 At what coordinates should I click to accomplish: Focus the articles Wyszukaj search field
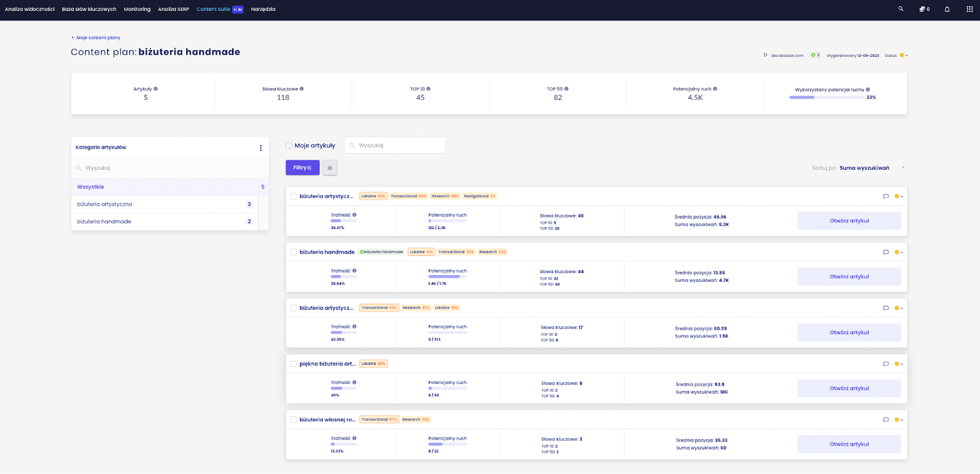pyautogui.click(x=395, y=146)
